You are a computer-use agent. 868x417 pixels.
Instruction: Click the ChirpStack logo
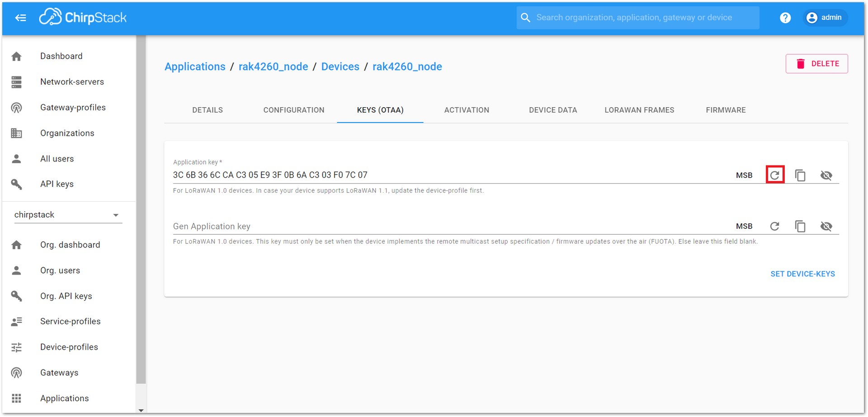[83, 17]
